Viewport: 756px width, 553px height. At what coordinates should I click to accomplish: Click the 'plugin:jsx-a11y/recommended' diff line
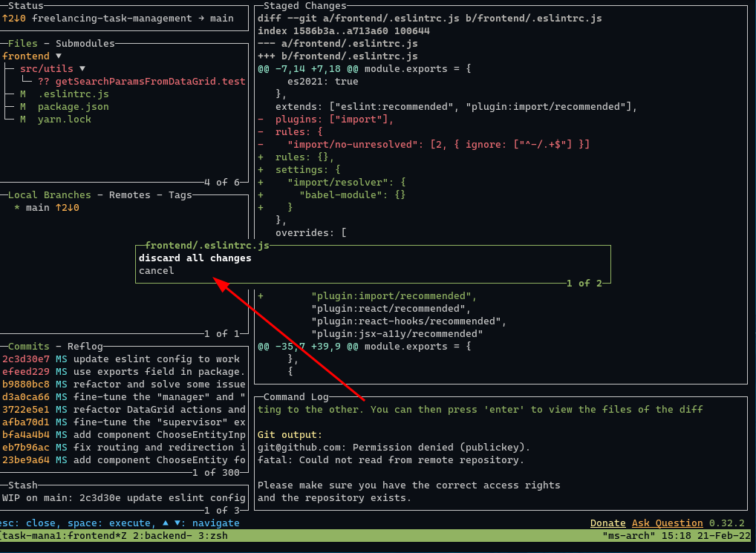pos(397,334)
